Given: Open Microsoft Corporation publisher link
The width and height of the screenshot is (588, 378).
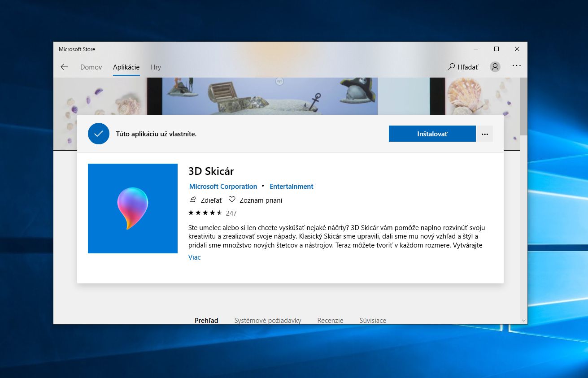Looking at the screenshot, I should pos(223,187).
